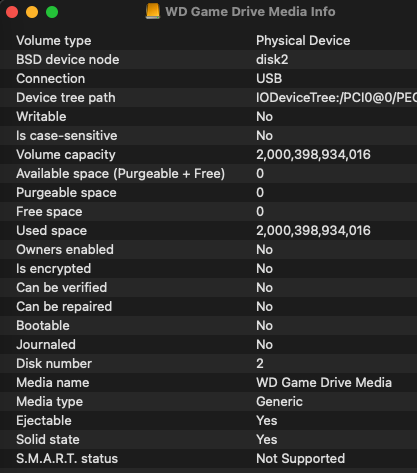The image size is (417, 473).
Task: Select the S.M.A.R.T. status Not Supported value
Action: (301, 459)
